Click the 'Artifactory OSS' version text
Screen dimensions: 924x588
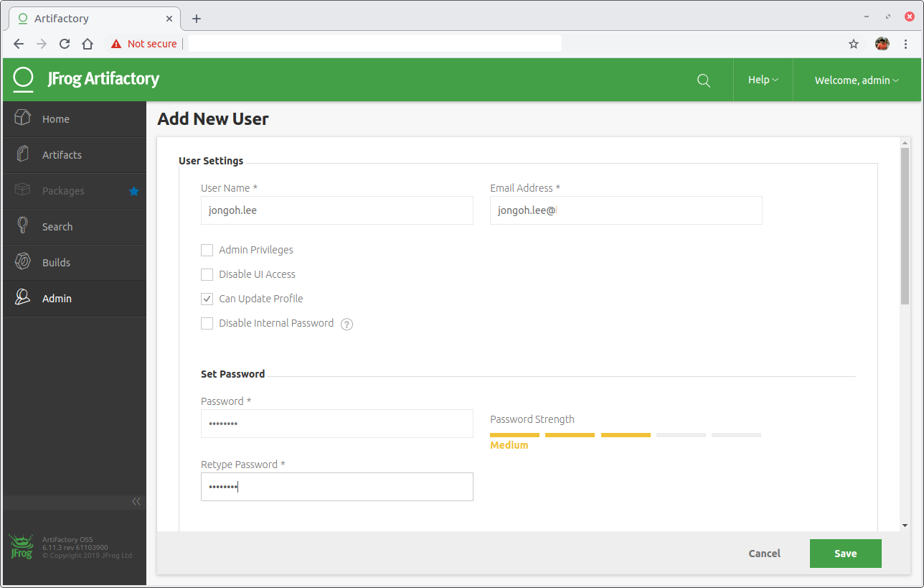tap(67, 539)
